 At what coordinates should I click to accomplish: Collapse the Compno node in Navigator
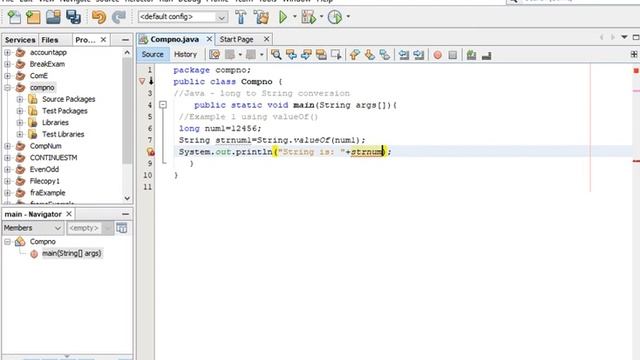point(7,242)
